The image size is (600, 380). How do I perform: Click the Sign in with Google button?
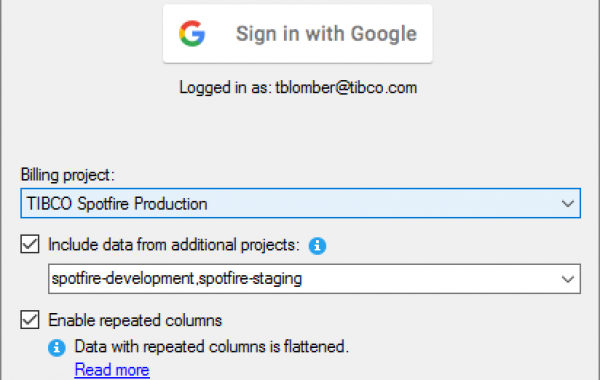(298, 34)
